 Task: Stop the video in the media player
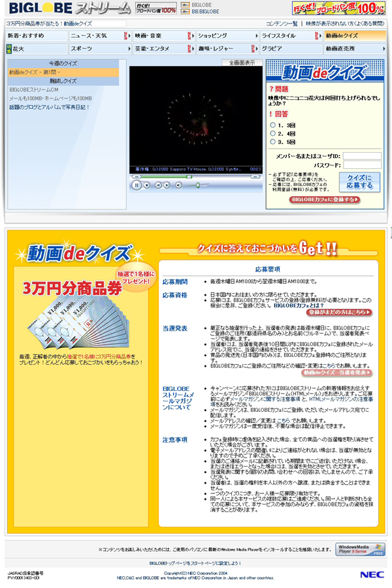click(x=147, y=185)
